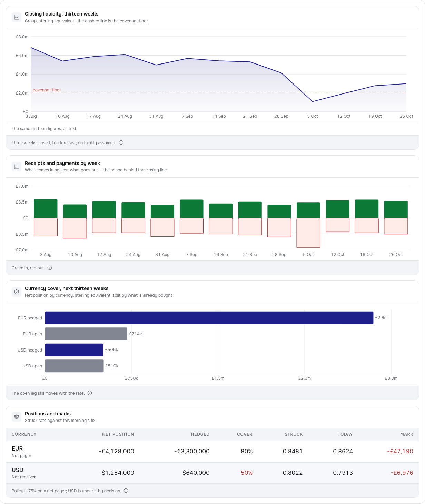Click the 'Positions and marks' heading
Screen dimensions: 425x504
tap(48, 414)
